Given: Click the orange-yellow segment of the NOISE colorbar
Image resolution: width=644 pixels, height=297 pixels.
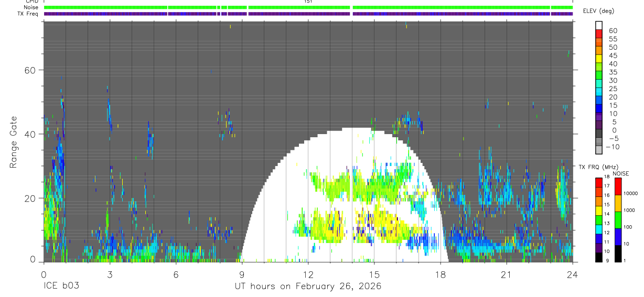Looking at the screenshot, I should tap(618, 203).
